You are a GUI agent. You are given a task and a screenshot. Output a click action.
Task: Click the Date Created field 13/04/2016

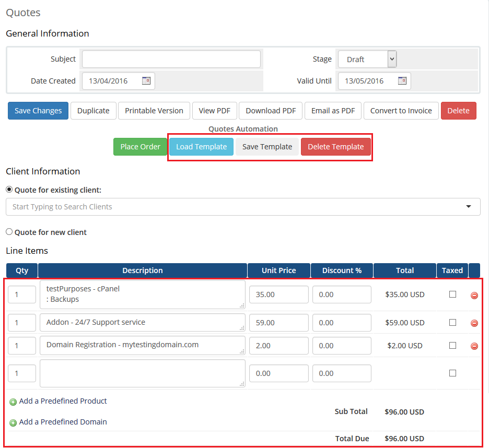(x=119, y=81)
